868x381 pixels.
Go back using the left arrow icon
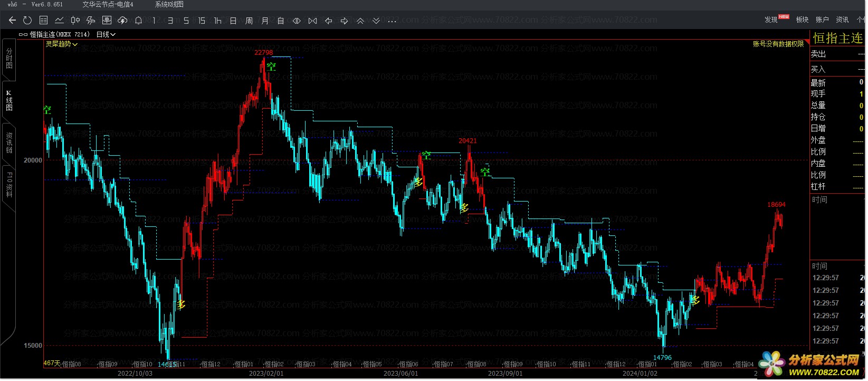(12, 21)
